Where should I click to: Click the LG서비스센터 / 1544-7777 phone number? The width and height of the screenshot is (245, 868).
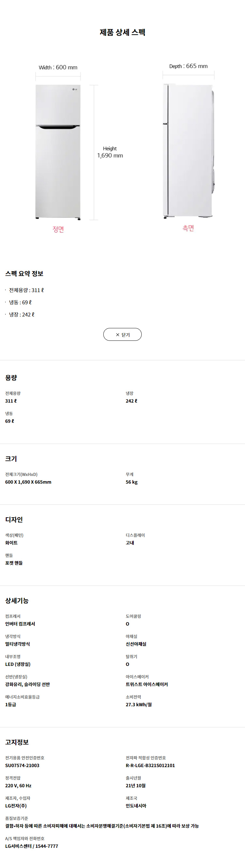(32, 846)
